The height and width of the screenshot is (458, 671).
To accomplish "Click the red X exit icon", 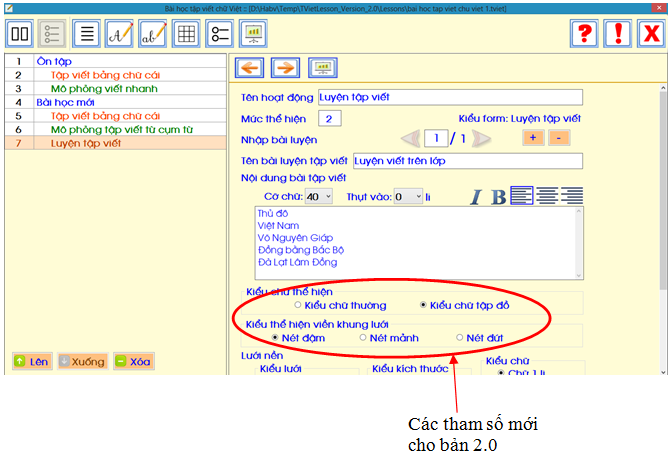I will click(x=651, y=33).
